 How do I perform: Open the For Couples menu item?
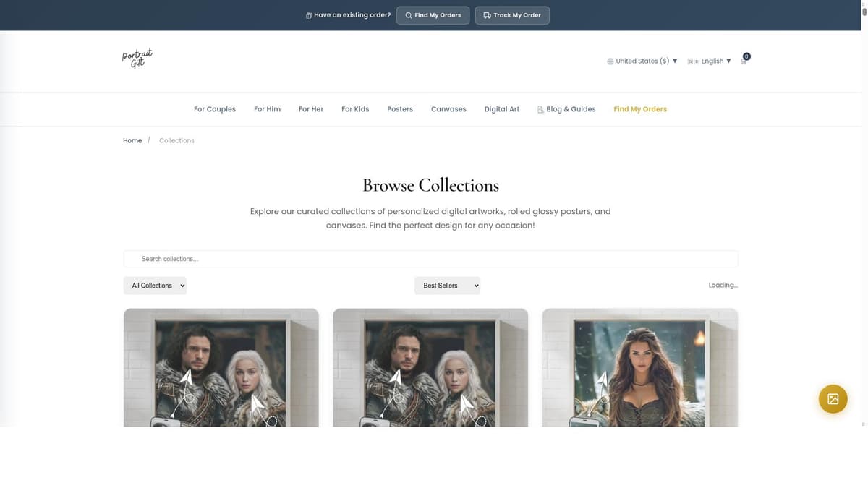(x=215, y=109)
